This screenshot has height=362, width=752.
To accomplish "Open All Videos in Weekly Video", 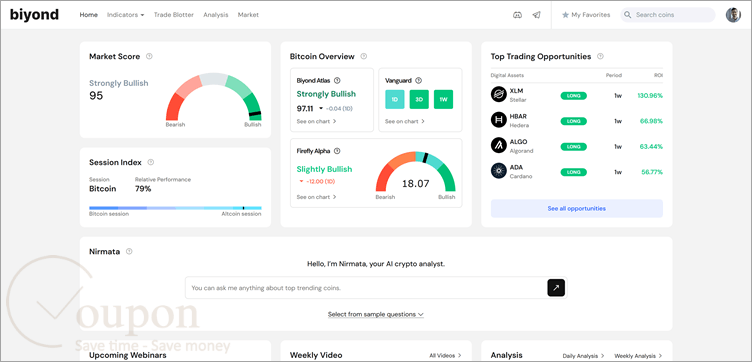I will tap(446, 355).
